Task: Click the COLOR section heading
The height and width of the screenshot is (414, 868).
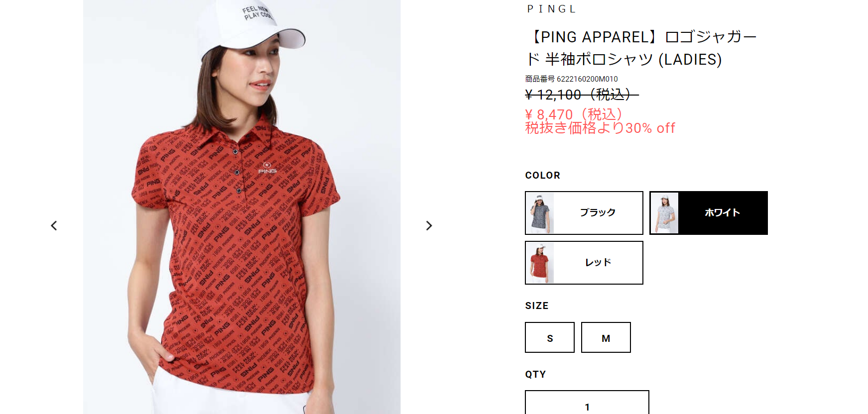Action: 543,175
